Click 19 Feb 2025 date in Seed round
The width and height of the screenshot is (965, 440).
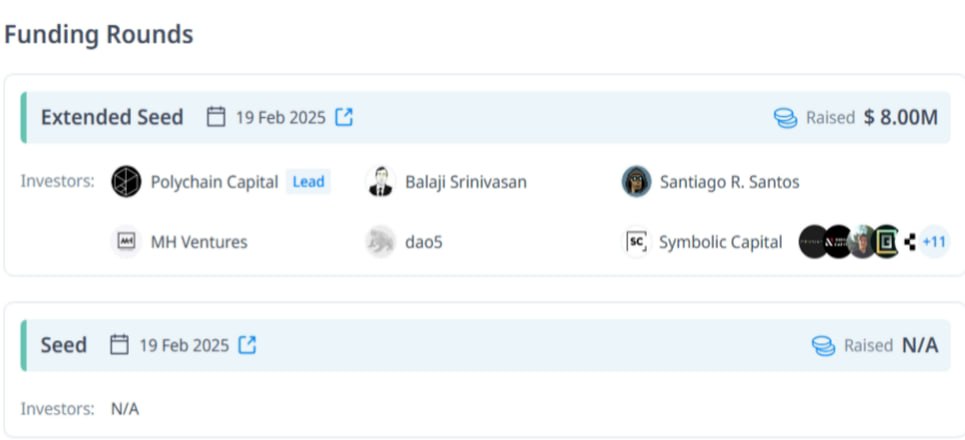[184, 345]
